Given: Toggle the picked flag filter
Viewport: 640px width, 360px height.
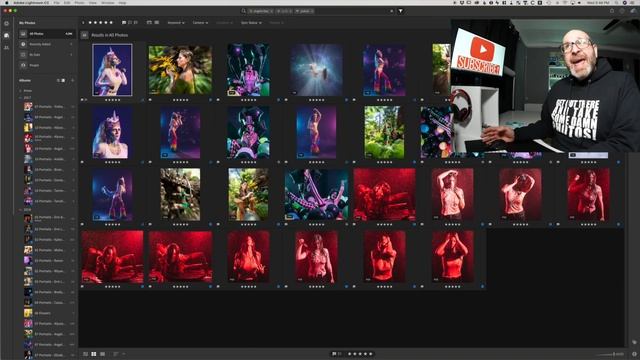Looking at the screenshot, I should point(124,23).
